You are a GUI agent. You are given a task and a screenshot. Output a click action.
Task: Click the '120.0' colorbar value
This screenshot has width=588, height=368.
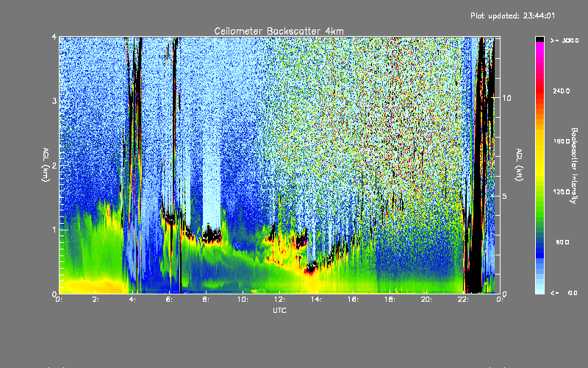[562, 191]
